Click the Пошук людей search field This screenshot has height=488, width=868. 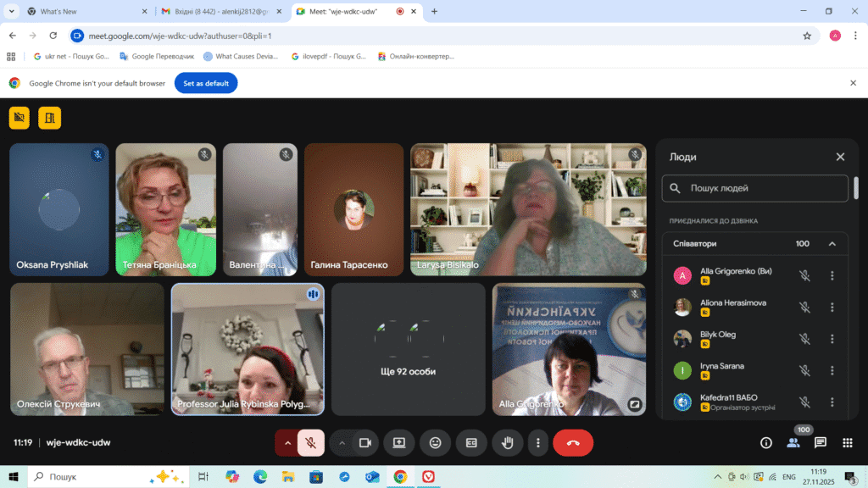coord(754,188)
